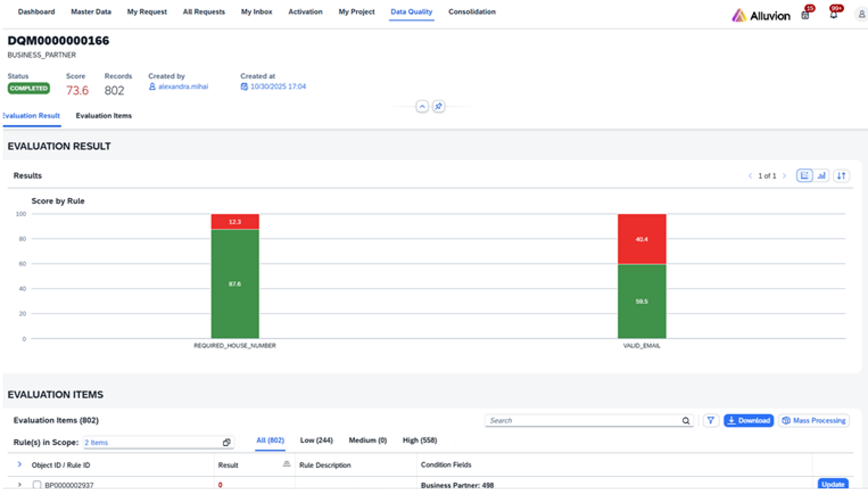Click the tasks icon with badge 15

point(806,14)
